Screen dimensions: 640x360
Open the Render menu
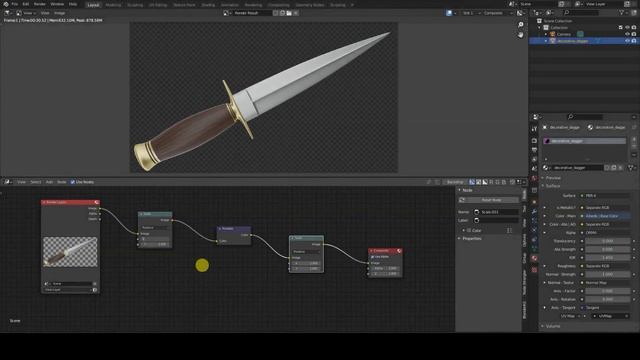(40, 4)
